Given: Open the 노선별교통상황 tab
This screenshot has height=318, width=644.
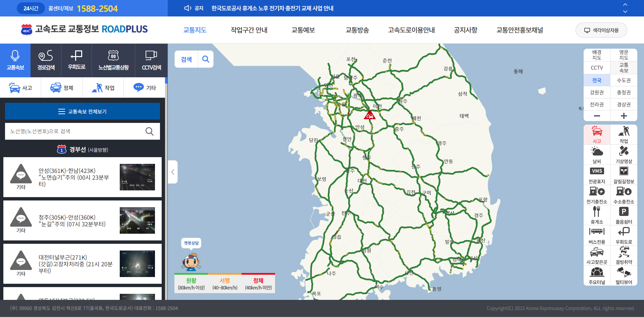Looking at the screenshot, I should pyautogui.click(x=113, y=60).
